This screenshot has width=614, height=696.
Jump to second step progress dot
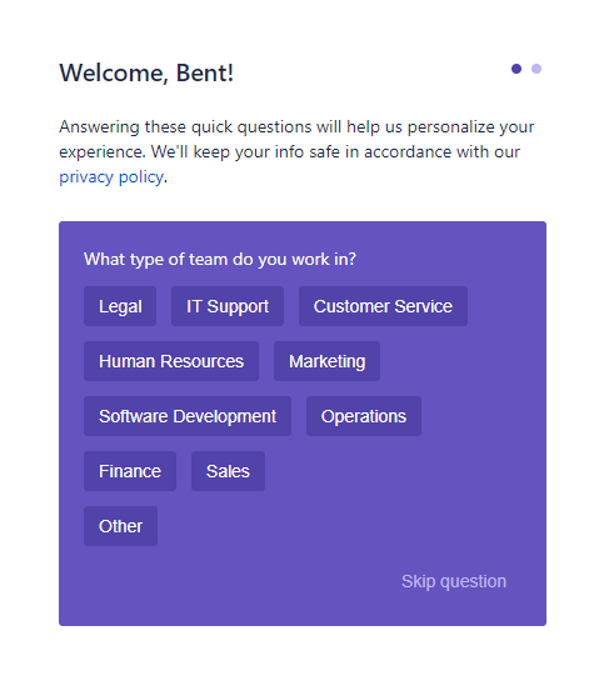(x=536, y=69)
